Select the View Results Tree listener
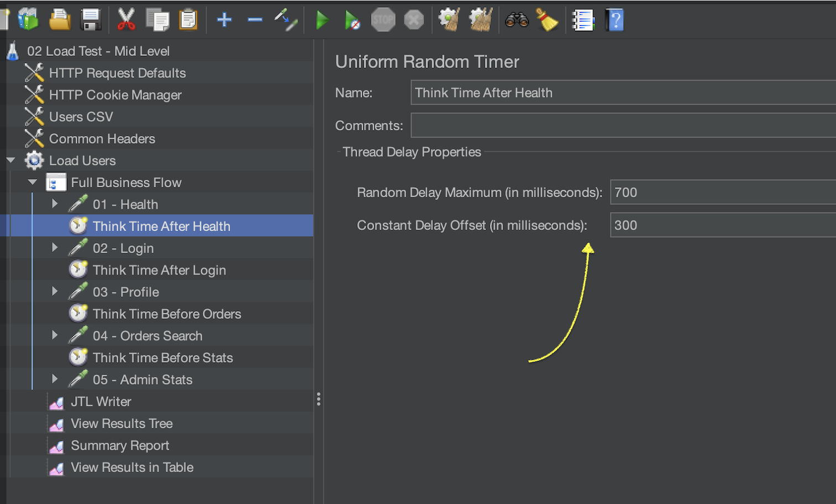 [122, 423]
